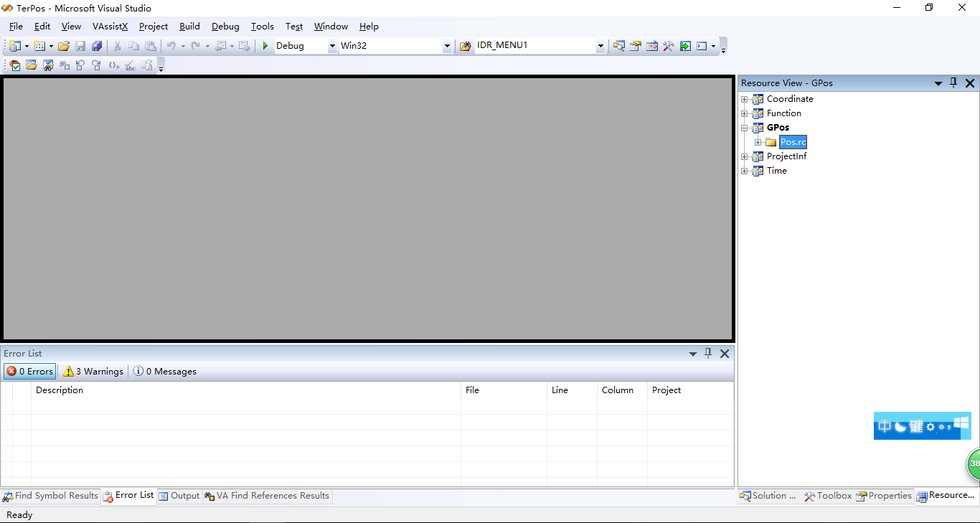Open the Debug menu
This screenshot has height=523, width=980.
coord(225,27)
